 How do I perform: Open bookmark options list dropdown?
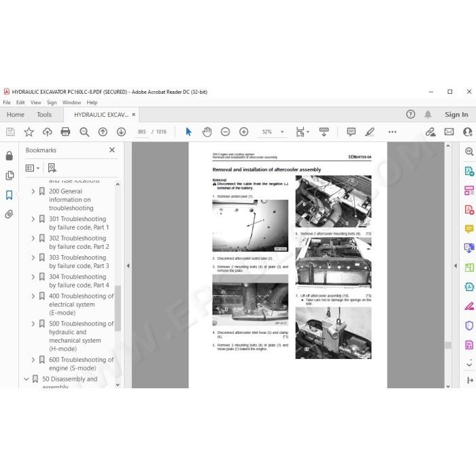click(x=33, y=168)
